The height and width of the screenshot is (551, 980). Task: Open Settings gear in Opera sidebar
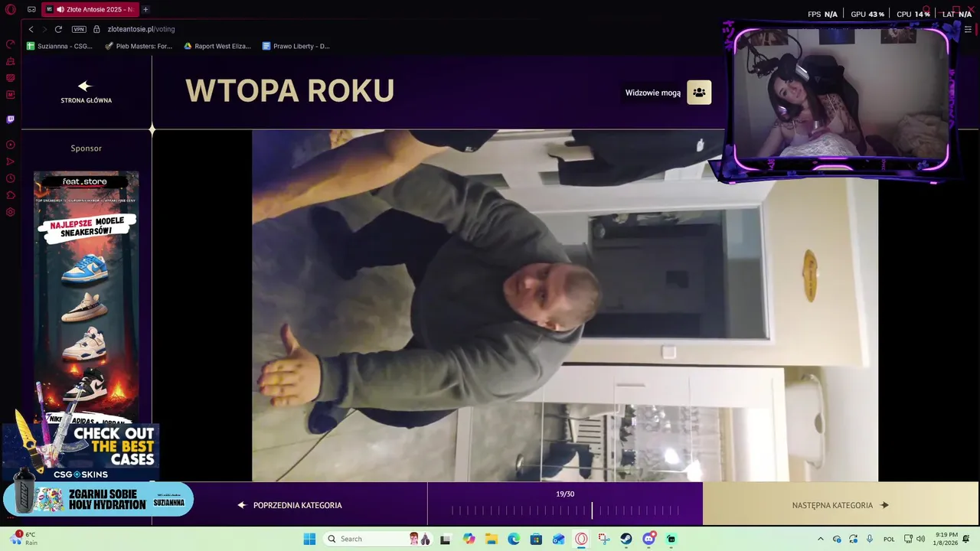pyautogui.click(x=11, y=212)
